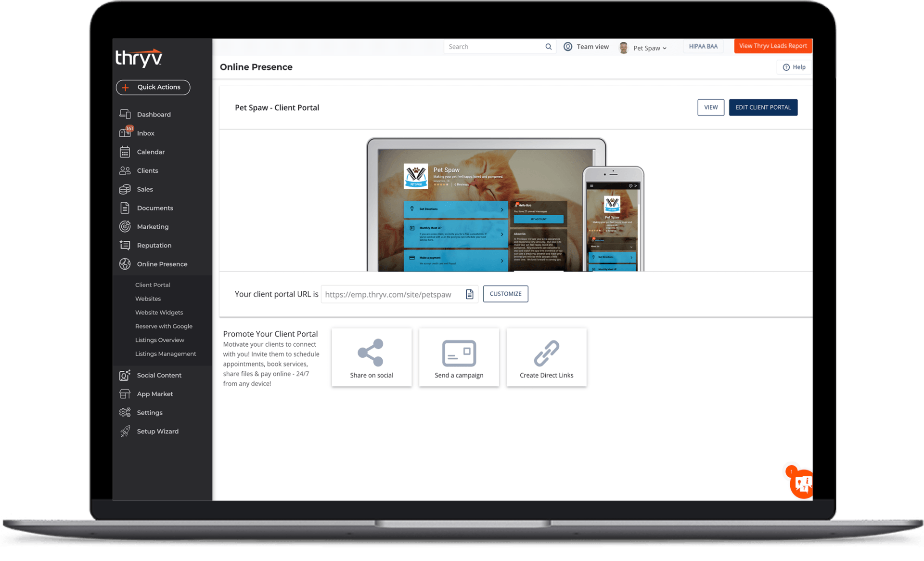Viewport: 924px width, 561px height.
Task: Click the App Market store icon
Action: point(125,394)
